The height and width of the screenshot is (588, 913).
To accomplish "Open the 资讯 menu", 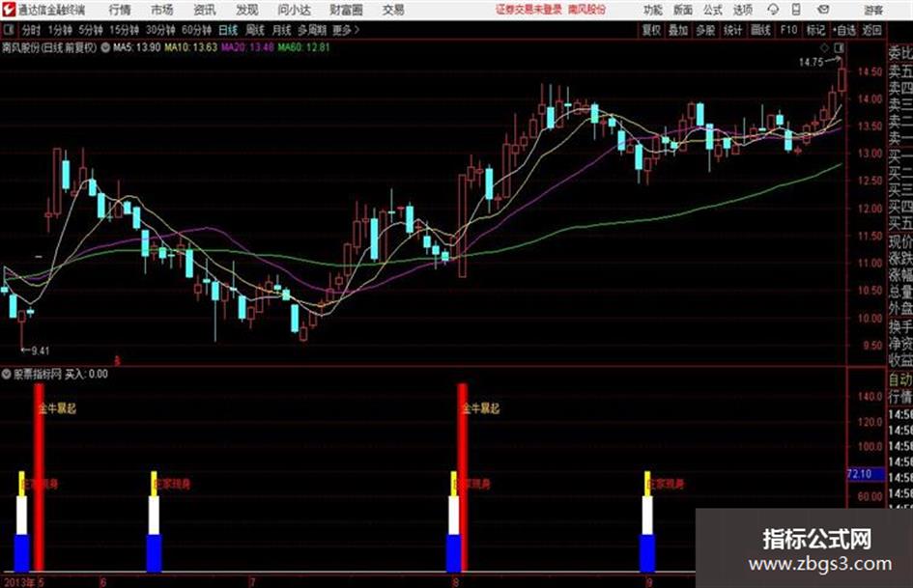I will (205, 10).
